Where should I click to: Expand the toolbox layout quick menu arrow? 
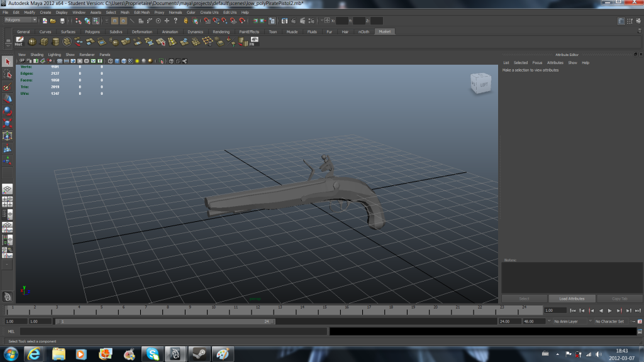pyautogui.click(x=7, y=265)
